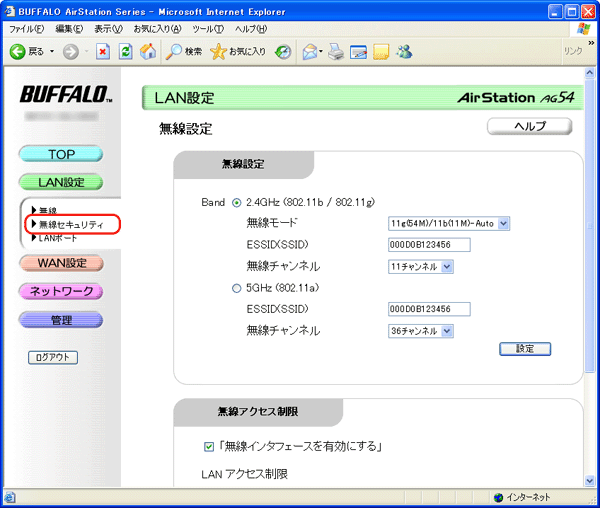The height and width of the screenshot is (508, 600).
Task: Click the インターネット zone globe icon
Action: pos(499,497)
